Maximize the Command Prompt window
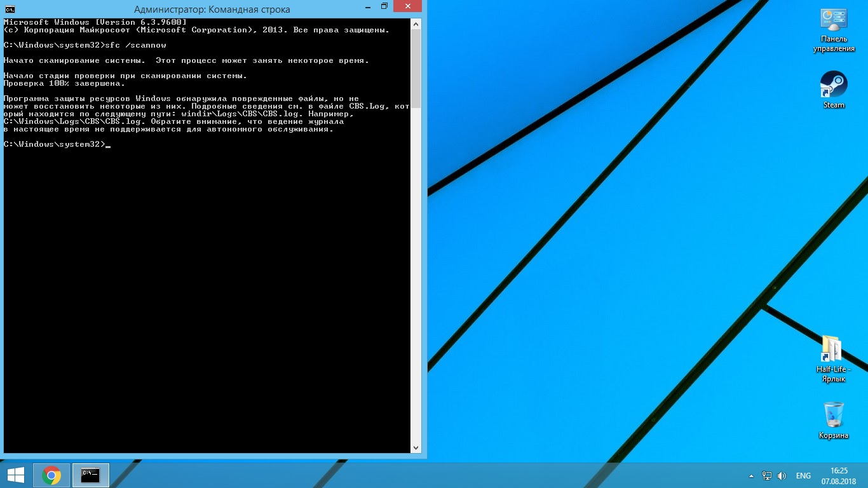868x488 pixels. point(384,7)
